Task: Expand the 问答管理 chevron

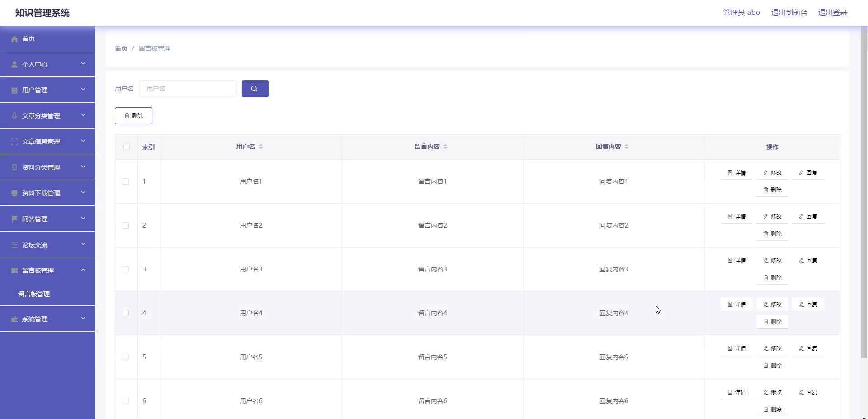Action: 83,218
